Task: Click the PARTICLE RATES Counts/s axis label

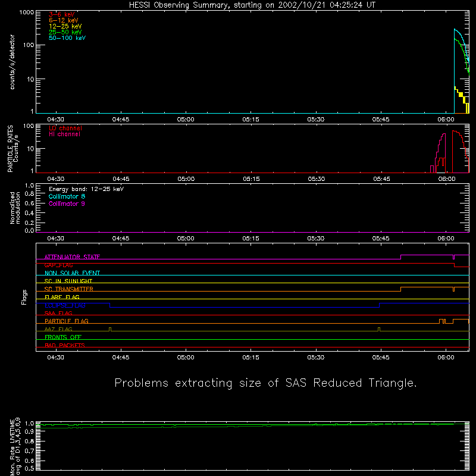Action: pos(12,149)
